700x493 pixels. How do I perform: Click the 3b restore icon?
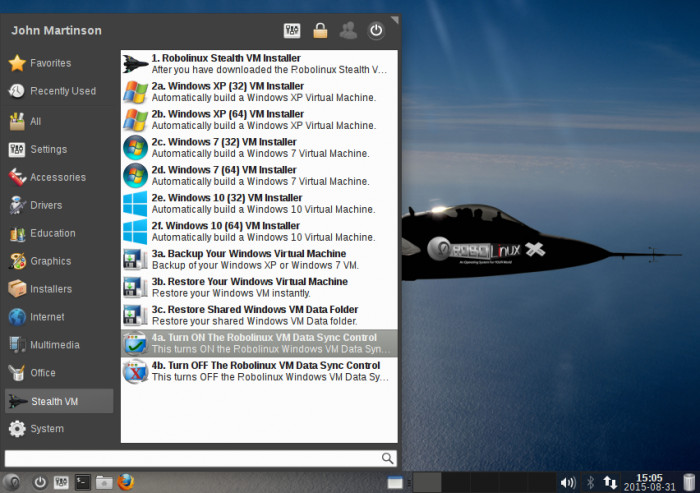coord(135,288)
